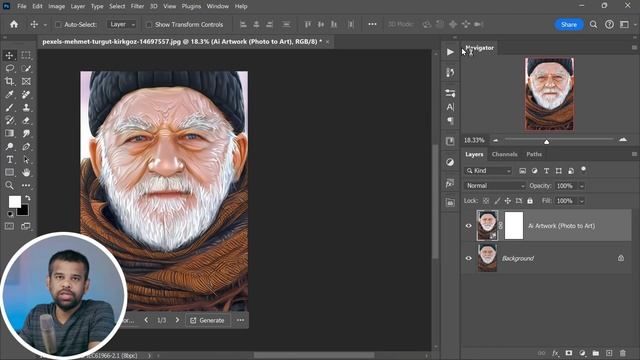The width and height of the screenshot is (640, 360).
Task: Toggle lock image pixels
Action: tap(497, 201)
